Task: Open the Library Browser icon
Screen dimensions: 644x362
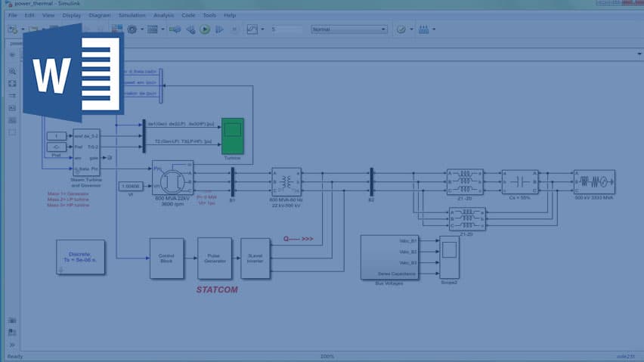Action: (117, 29)
